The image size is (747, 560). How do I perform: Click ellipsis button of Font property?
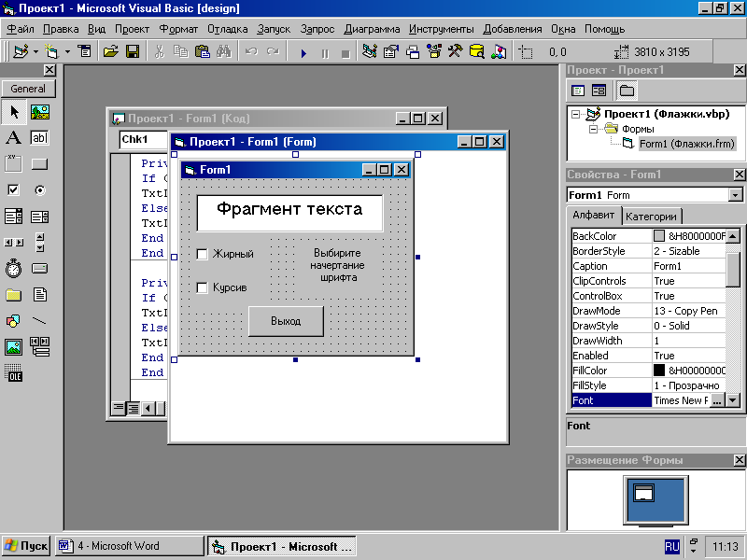click(717, 401)
